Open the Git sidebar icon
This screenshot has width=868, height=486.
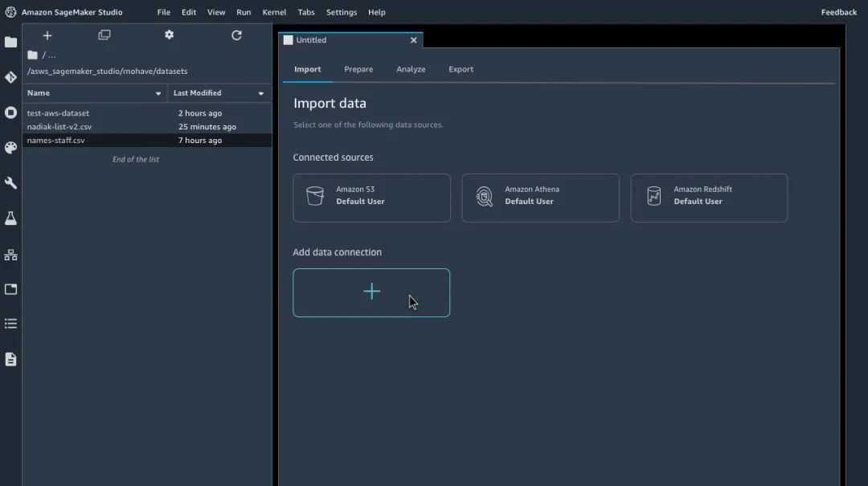(10, 77)
